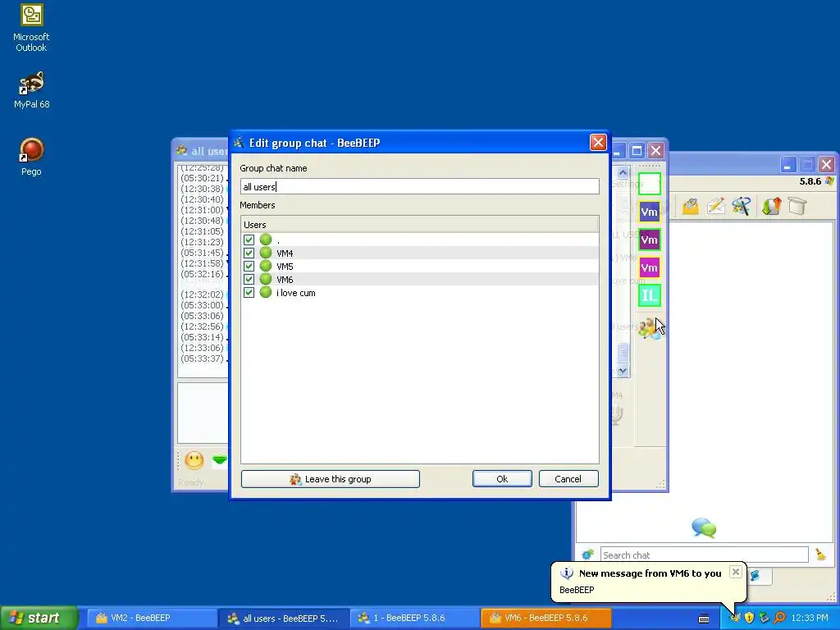Click the group members icon below the avatars
The image size is (840, 630).
pyautogui.click(x=648, y=328)
